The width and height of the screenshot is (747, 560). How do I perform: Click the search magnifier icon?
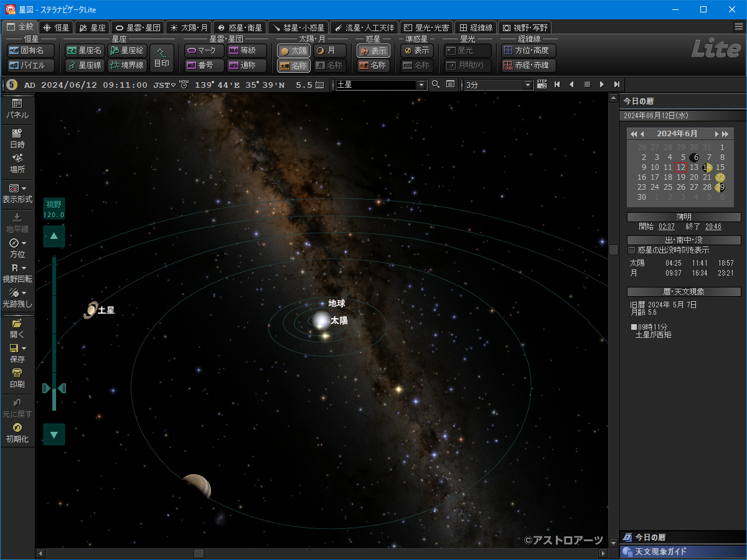pos(436,85)
